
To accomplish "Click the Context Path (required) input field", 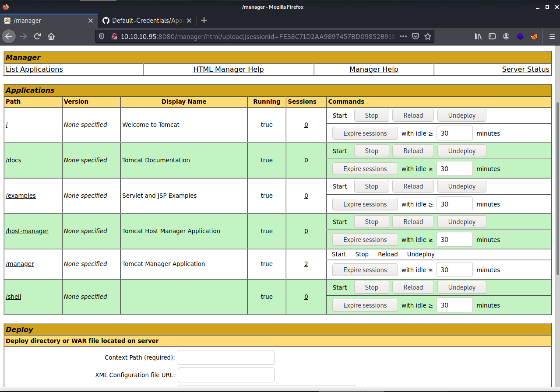I will [x=226, y=357].
